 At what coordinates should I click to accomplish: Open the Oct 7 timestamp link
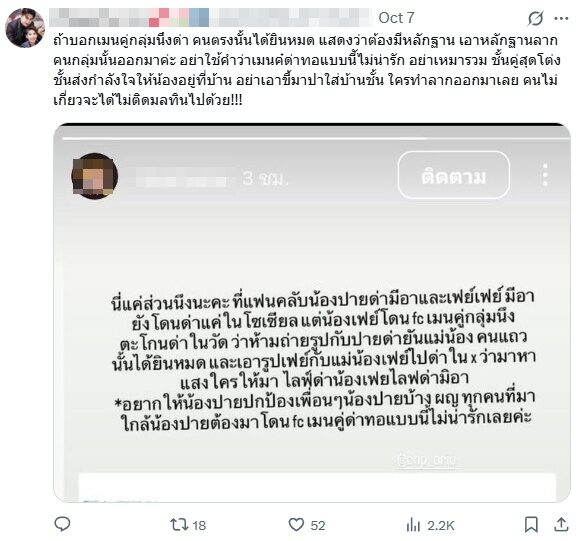point(396,18)
